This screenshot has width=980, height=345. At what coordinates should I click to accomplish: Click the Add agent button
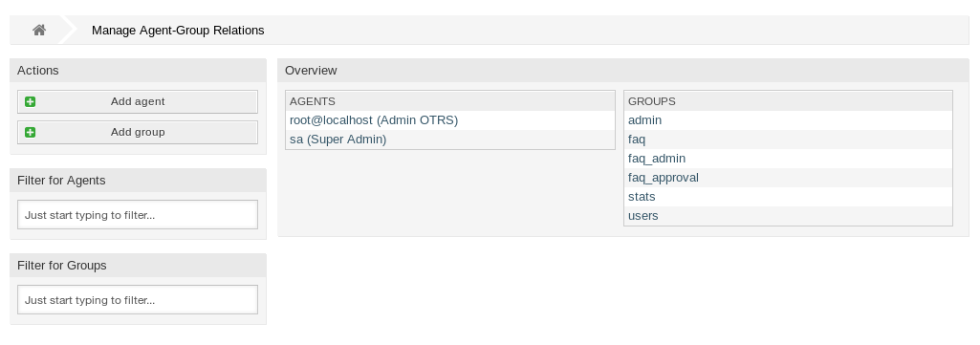(x=138, y=102)
